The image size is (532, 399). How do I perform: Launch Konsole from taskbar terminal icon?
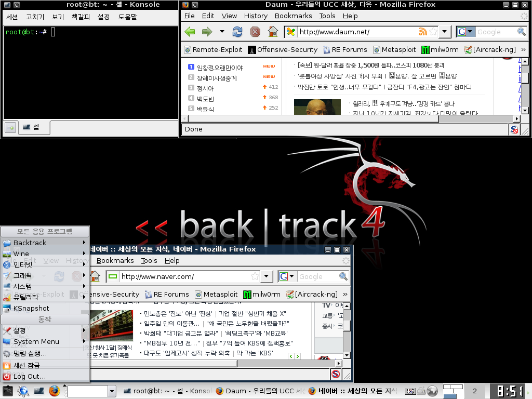[x=38, y=391]
